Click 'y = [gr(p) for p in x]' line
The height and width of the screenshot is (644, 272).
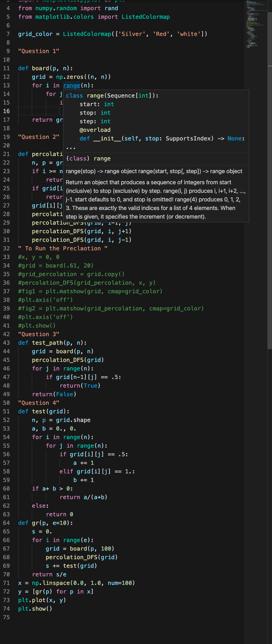56,592
